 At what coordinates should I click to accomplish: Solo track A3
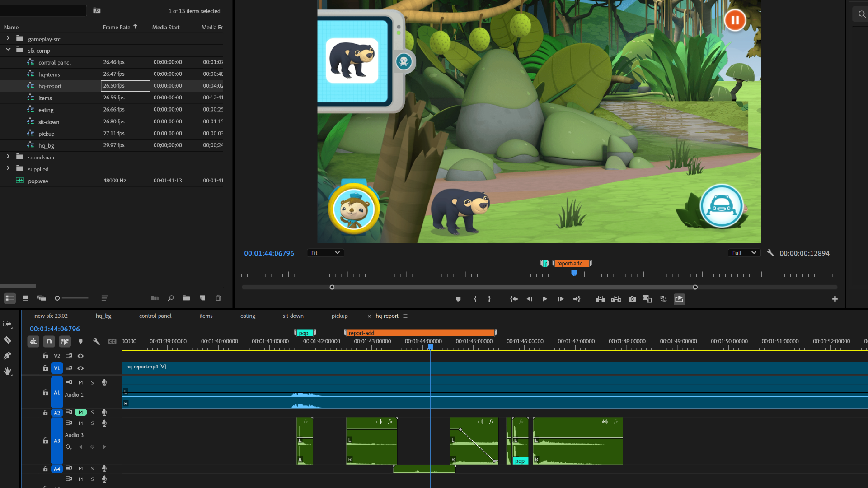pos(93,423)
